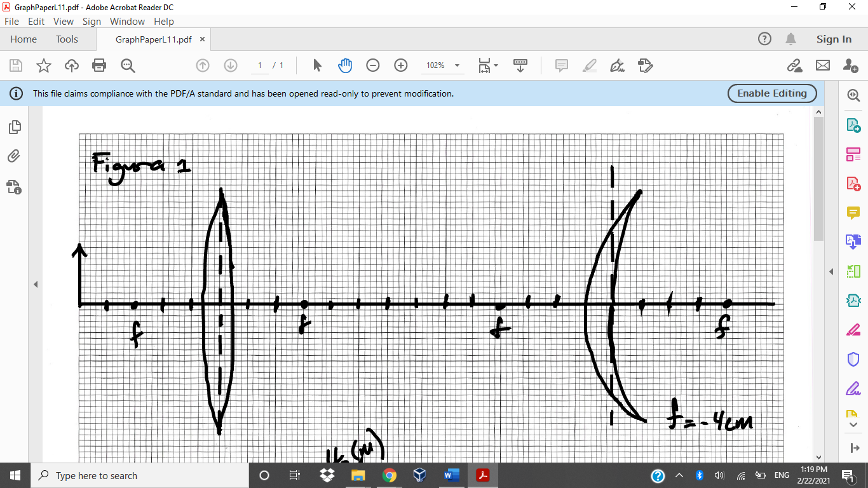Click the current page number field

click(260, 65)
